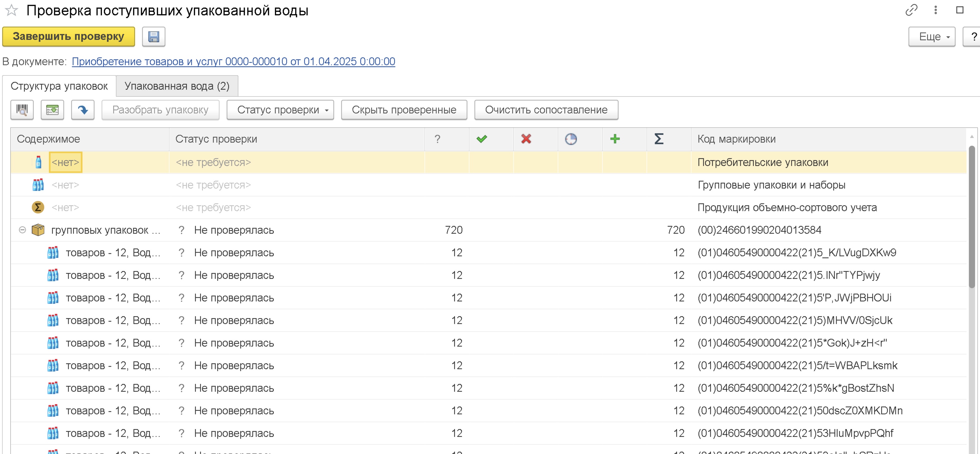
Task: Click box icon of групповых упаковок row
Action: 38,230
